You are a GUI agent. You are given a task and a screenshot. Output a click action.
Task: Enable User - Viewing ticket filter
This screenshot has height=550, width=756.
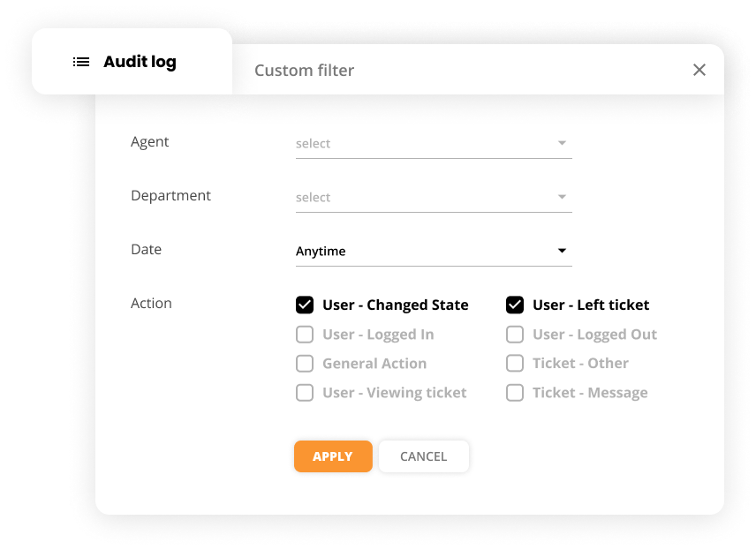[305, 392]
